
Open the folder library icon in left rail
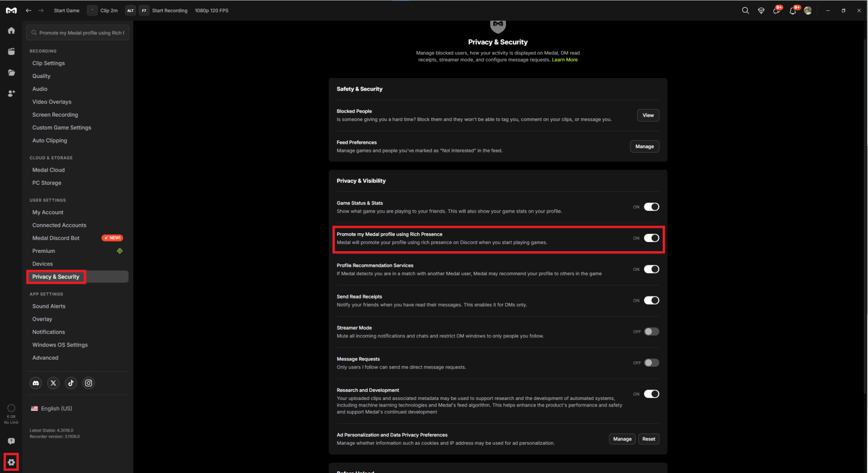click(11, 72)
